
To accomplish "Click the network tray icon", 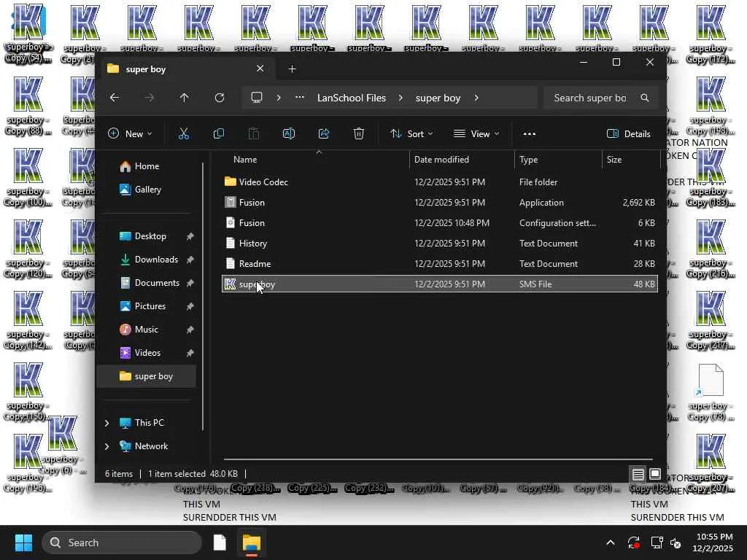I will coord(657,542).
